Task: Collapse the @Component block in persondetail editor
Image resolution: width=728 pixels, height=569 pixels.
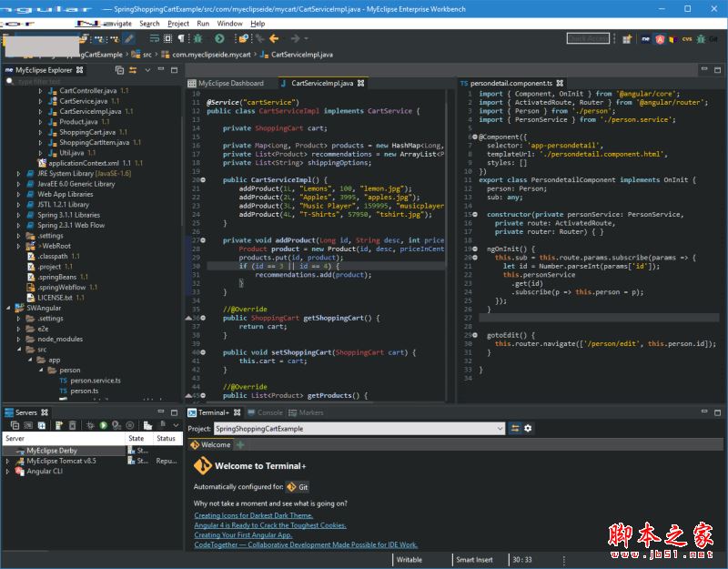Action: [x=474, y=137]
